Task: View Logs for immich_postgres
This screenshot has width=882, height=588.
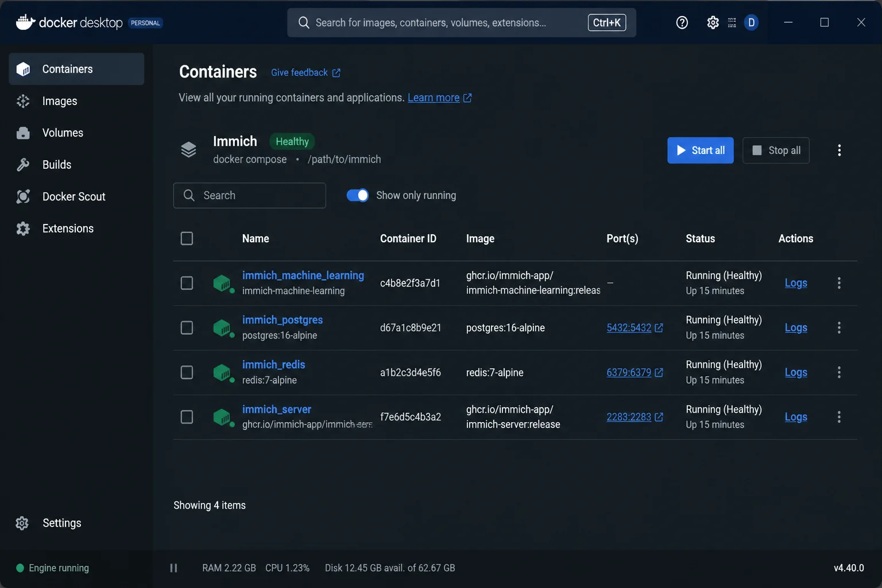Action: pyautogui.click(x=796, y=328)
